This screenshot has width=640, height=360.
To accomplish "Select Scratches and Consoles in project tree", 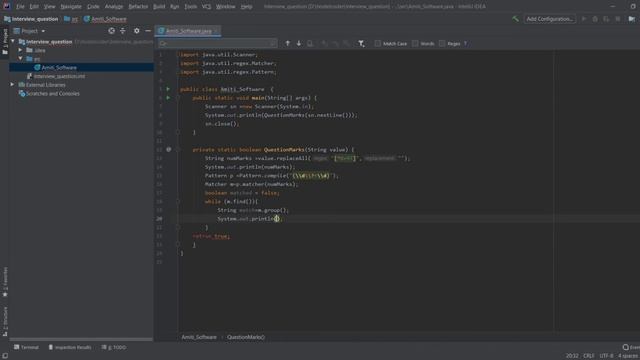I will tap(53, 93).
